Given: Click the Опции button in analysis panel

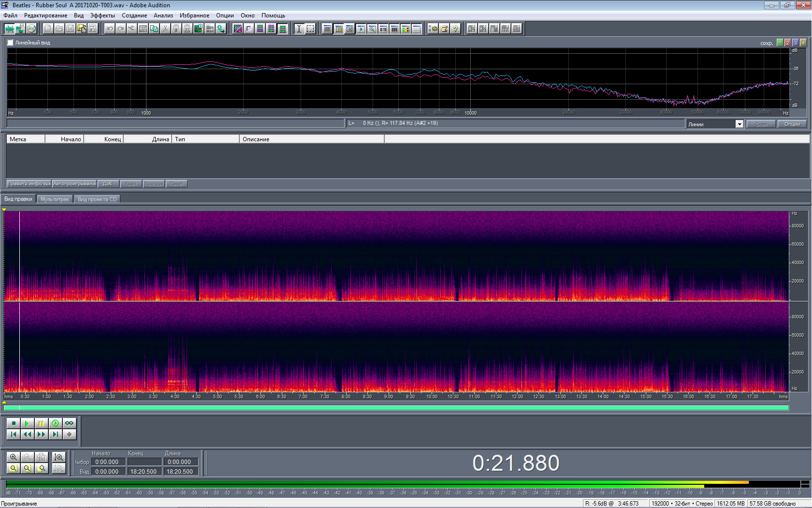Looking at the screenshot, I should pos(792,124).
